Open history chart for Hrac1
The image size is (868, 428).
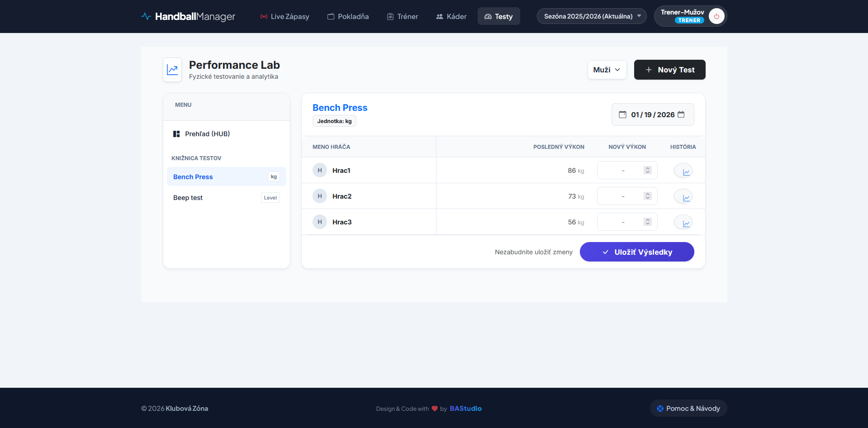(683, 171)
